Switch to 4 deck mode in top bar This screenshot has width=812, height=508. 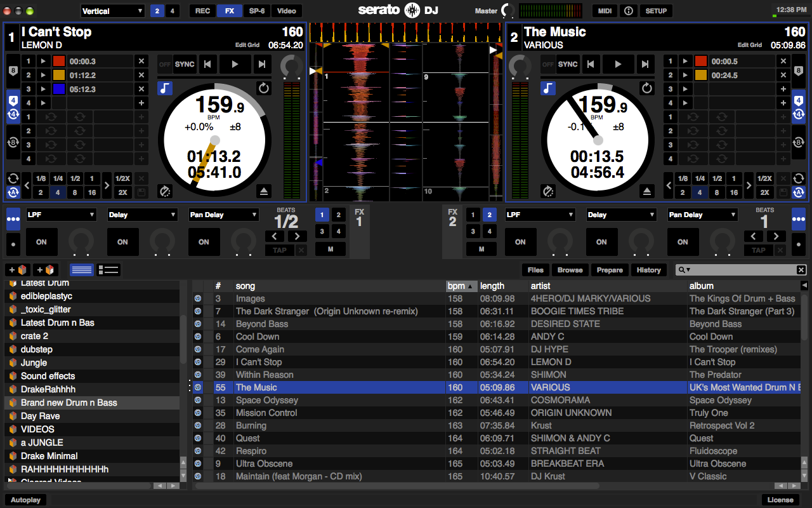pyautogui.click(x=173, y=11)
